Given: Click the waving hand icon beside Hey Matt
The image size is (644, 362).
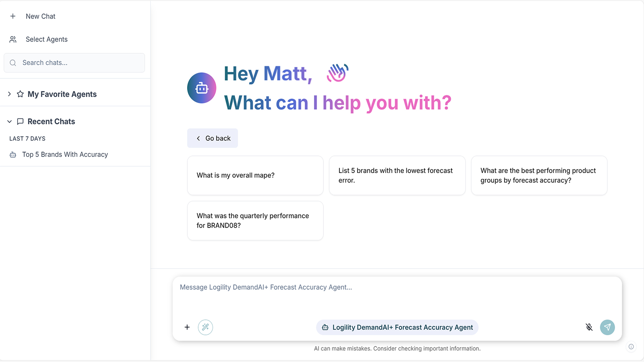Looking at the screenshot, I should pyautogui.click(x=337, y=73).
